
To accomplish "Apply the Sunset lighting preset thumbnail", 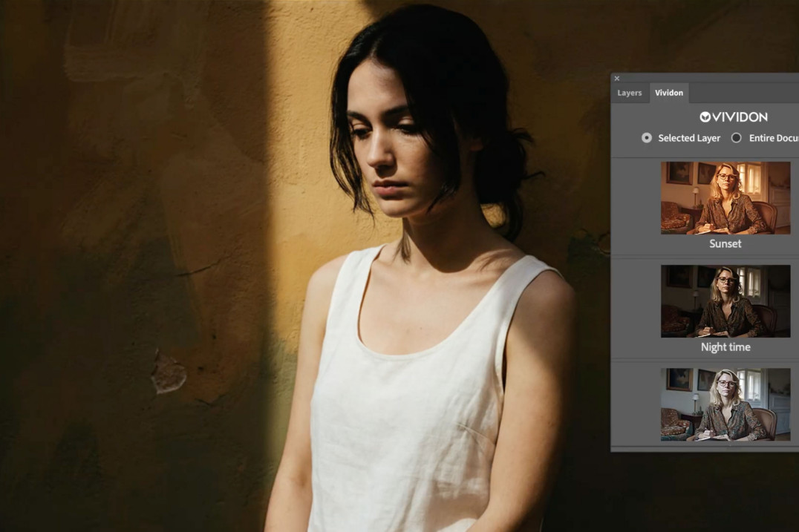I will (725, 198).
